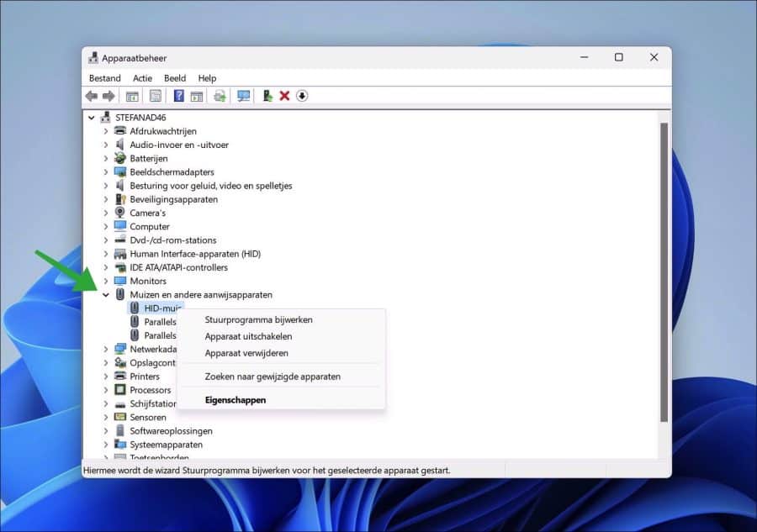Open the Help menu
The height and width of the screenshot is (532, 757).
point(207,78)
